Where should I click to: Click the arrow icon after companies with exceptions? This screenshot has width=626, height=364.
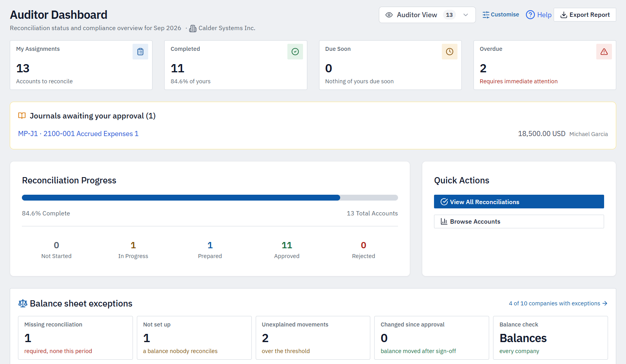coord(605,303)
